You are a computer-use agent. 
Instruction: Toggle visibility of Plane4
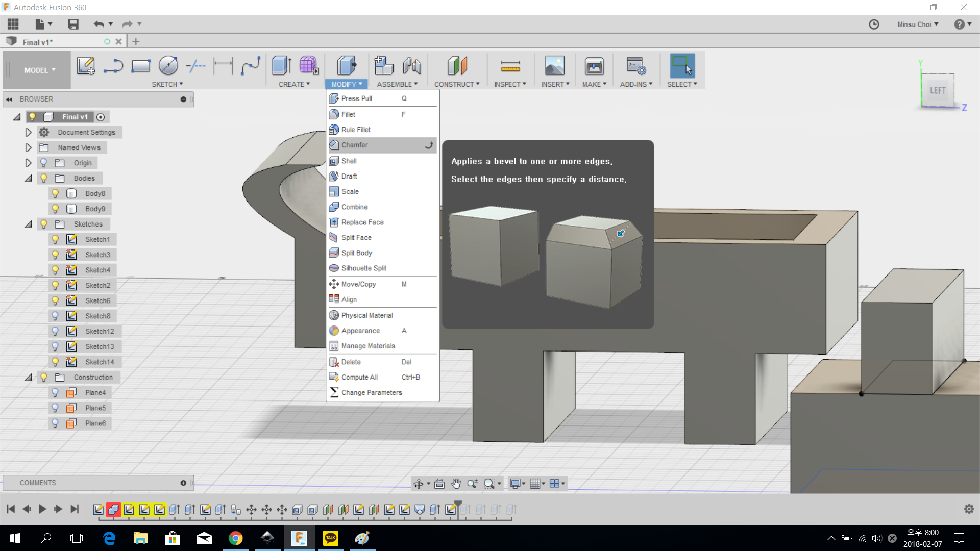tap(55, 392)
